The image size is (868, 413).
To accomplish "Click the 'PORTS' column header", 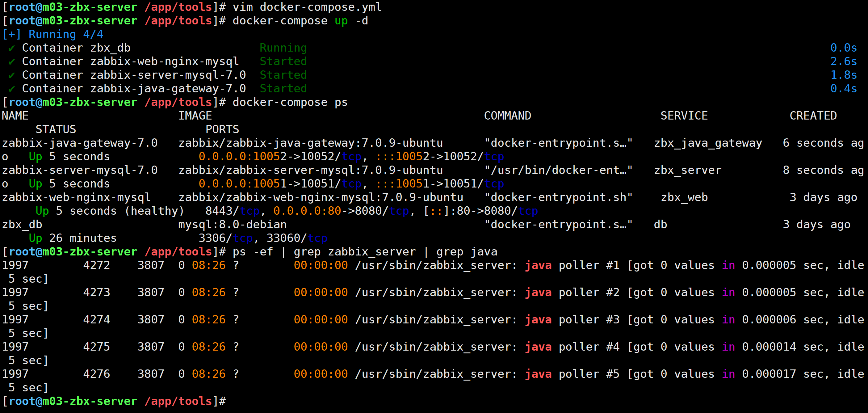I will (x=222, y=129).
